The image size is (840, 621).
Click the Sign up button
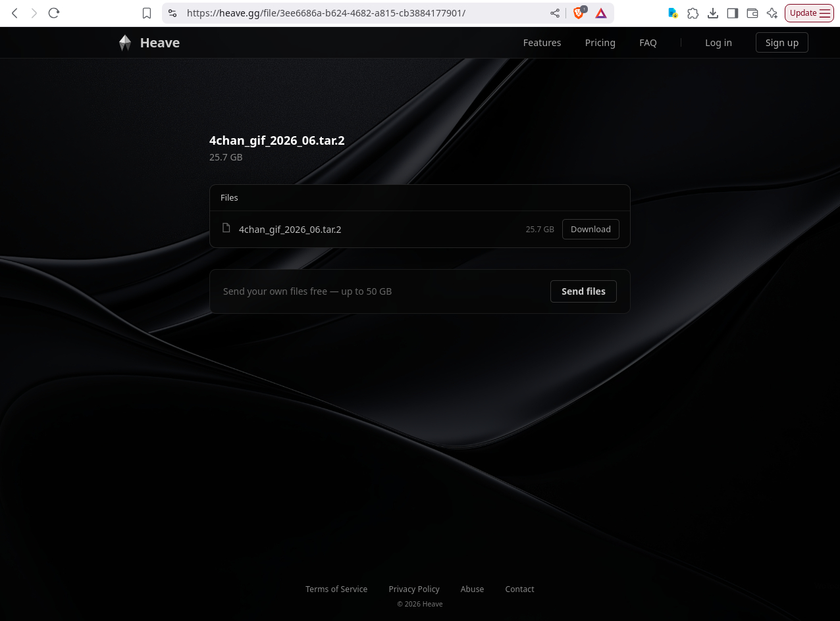781,43
